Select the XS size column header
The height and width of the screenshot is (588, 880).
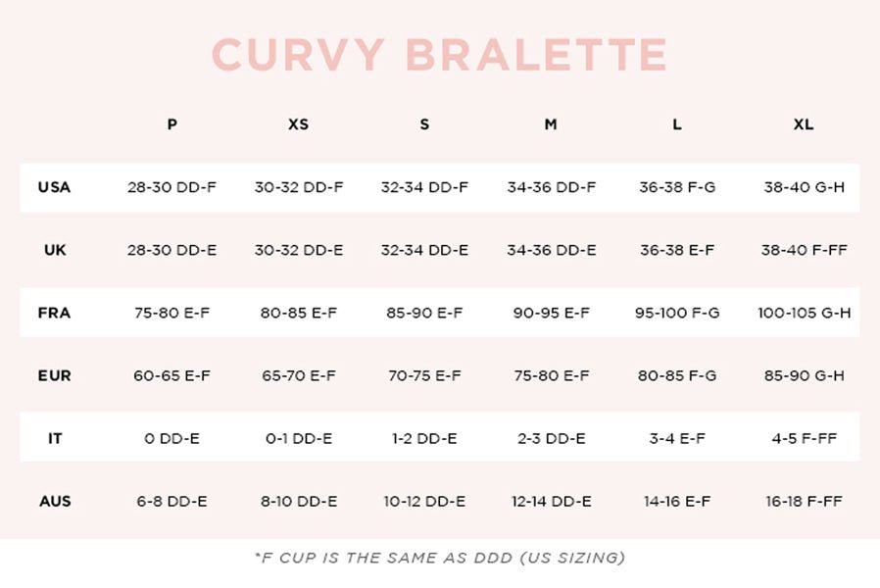tap(298, 124)
